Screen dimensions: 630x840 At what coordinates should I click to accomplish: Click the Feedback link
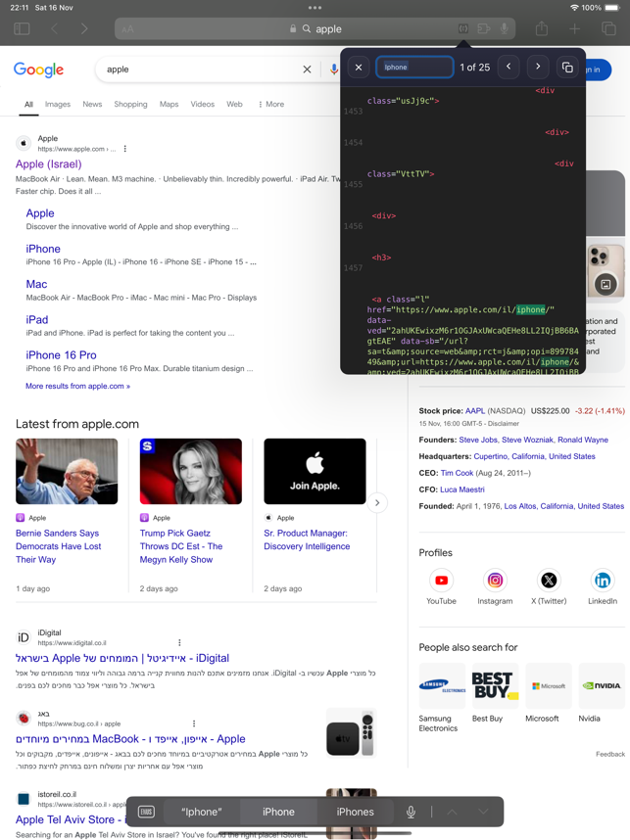pos(610,754)
